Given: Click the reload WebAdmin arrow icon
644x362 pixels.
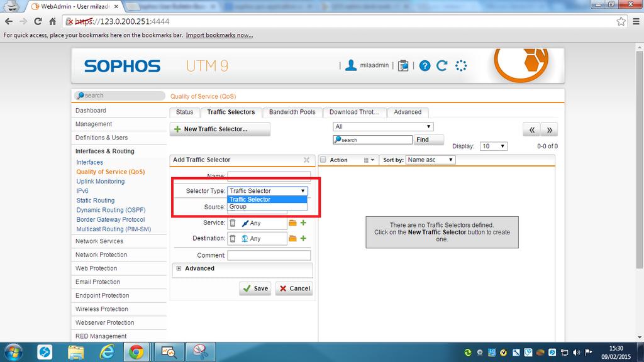Looking at the screenshot, I should click(442, 65).
